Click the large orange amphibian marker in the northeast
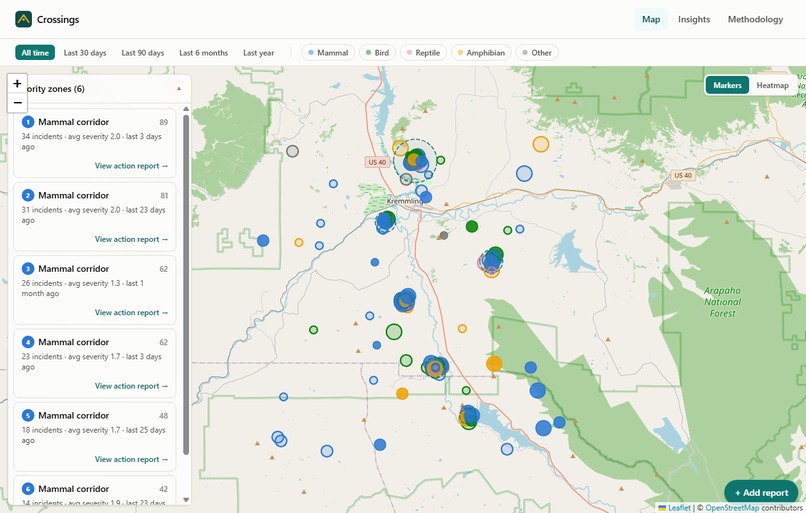The height and width of the screenshot is (513, 806). click(541, 144)
